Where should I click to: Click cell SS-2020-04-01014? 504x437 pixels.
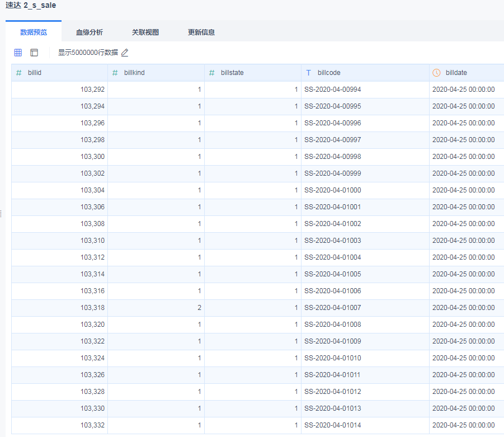click(333, 425)
